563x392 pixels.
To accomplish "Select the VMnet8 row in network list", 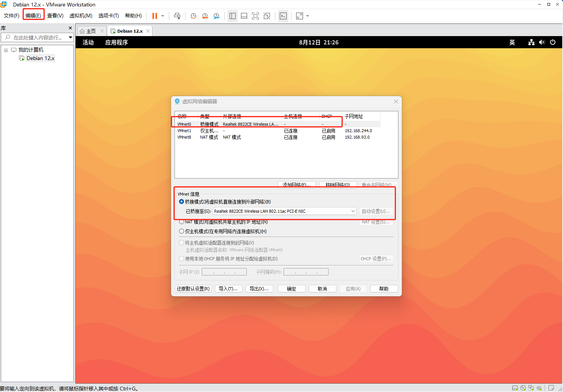I will point(278,137).
